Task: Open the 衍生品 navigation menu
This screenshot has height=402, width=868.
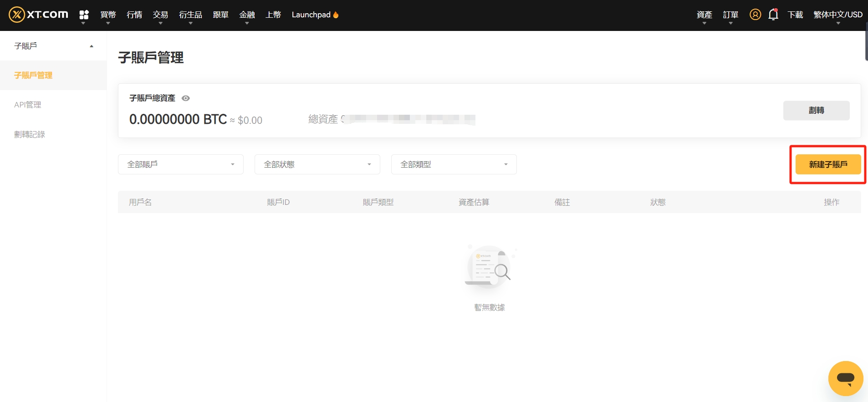Action: [x=190, y=15]
